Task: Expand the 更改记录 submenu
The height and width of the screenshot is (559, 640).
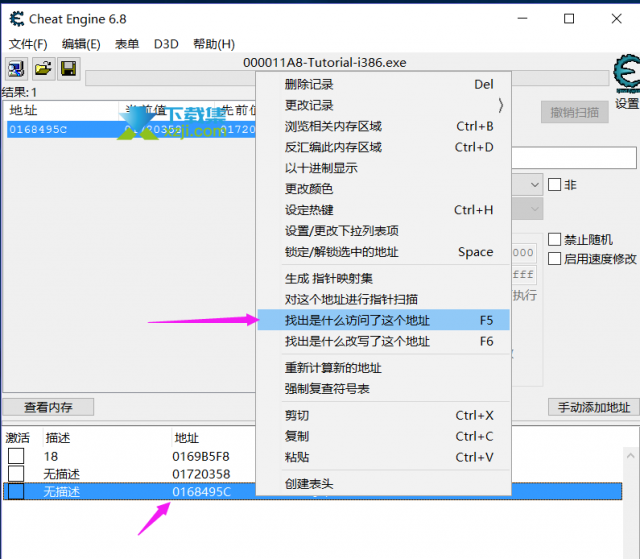Action: point(384,105)
